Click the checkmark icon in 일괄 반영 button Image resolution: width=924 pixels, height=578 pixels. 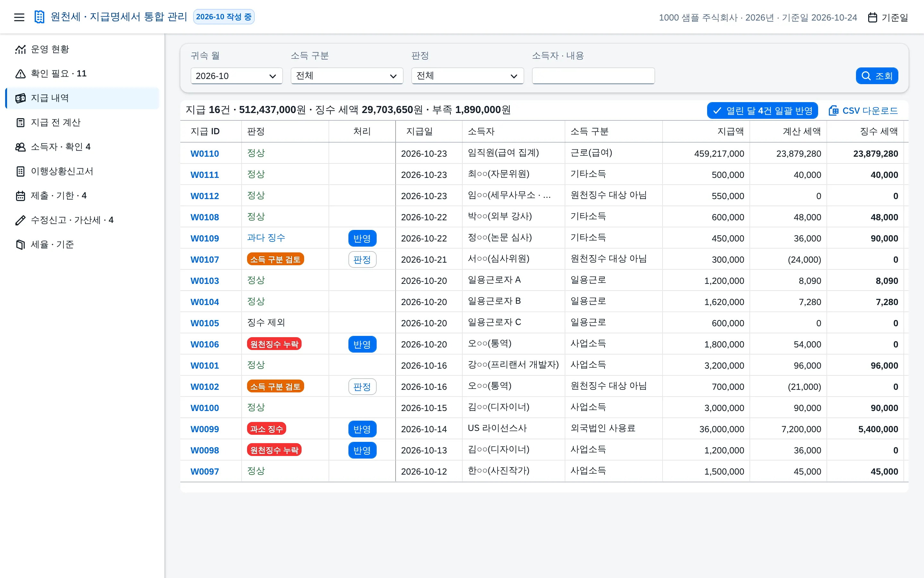(x=717, y=111)
